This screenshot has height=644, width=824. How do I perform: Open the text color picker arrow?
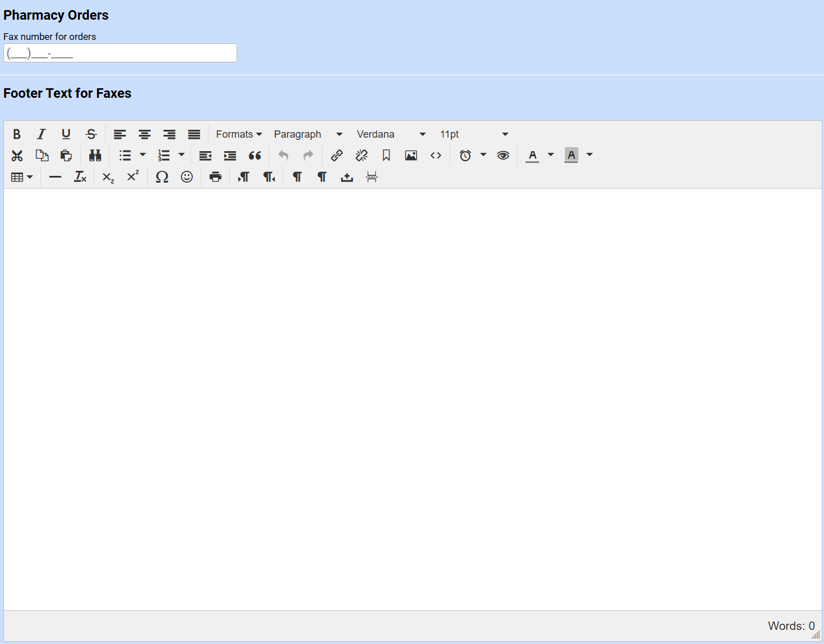click(551, 155)
